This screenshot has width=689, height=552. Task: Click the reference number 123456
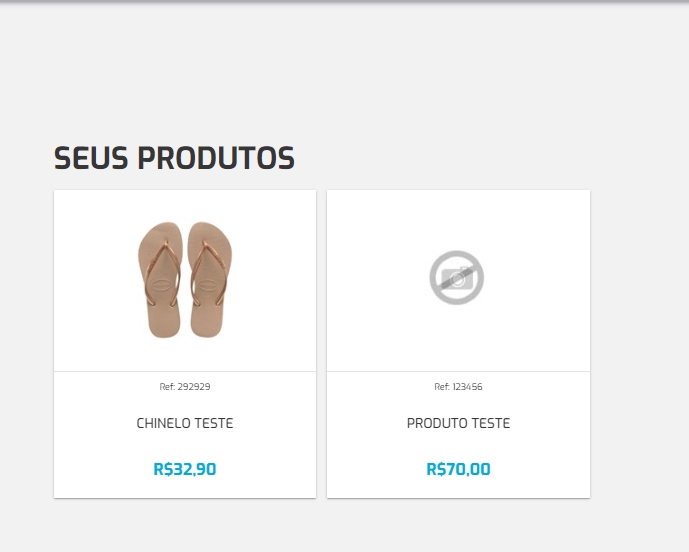click(467, 387)
